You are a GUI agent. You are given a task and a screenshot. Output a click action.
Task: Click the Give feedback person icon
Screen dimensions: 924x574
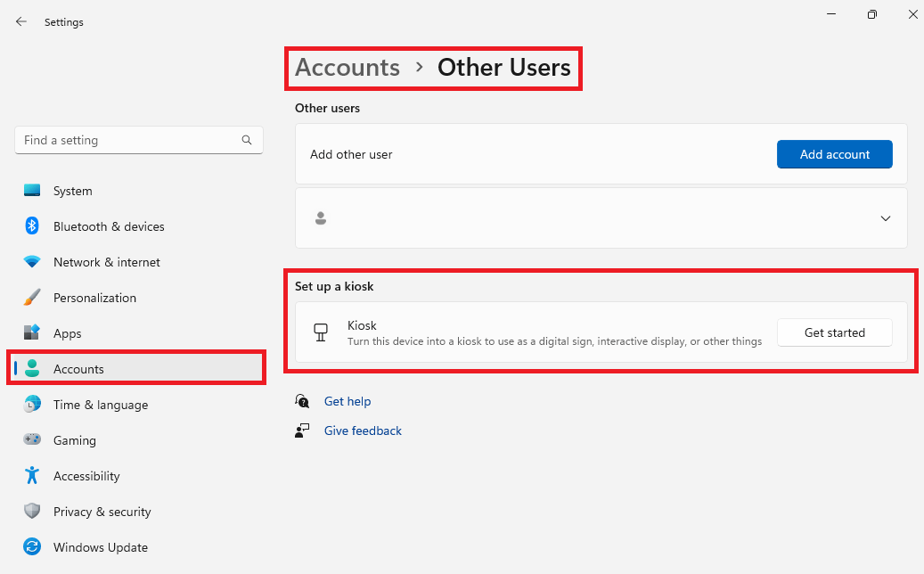(x=302, y=430)
